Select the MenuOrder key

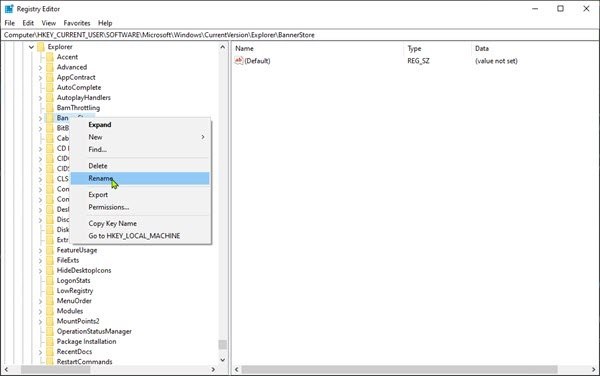coord(74,301)
